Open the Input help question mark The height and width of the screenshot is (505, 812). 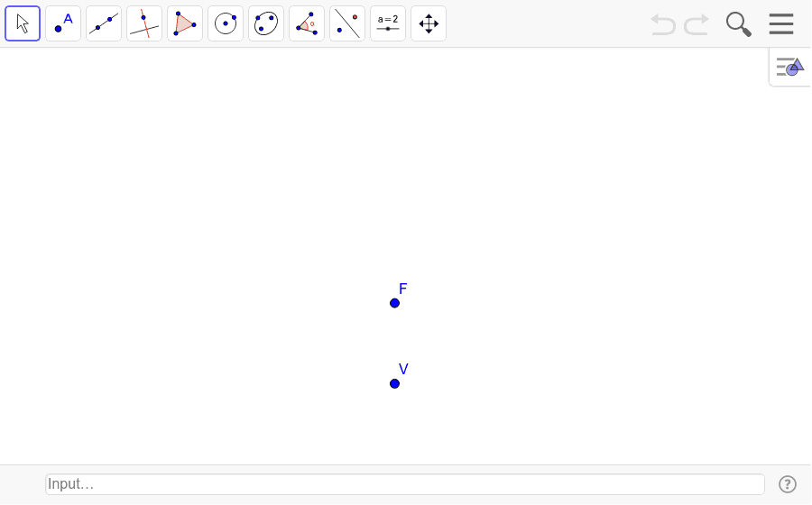[x=788, y=484]
